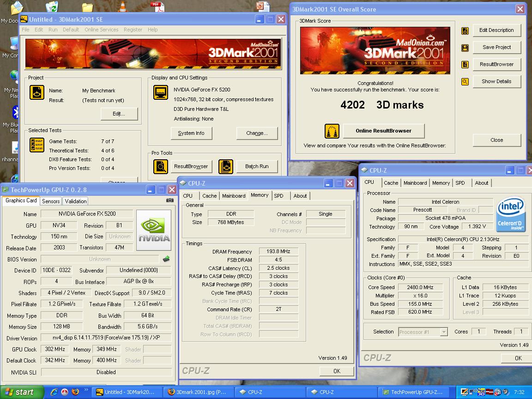This screenshot has width=532, height=399.
Task: Click the CPU-Z Specification field
Action: [x=463, y=239]
